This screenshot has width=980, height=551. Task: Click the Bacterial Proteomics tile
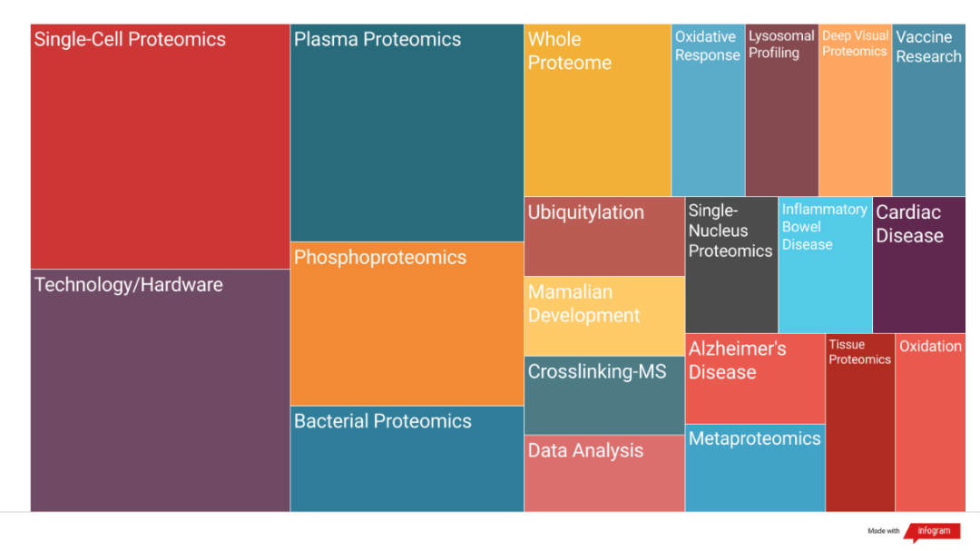(x=407, y=459)
